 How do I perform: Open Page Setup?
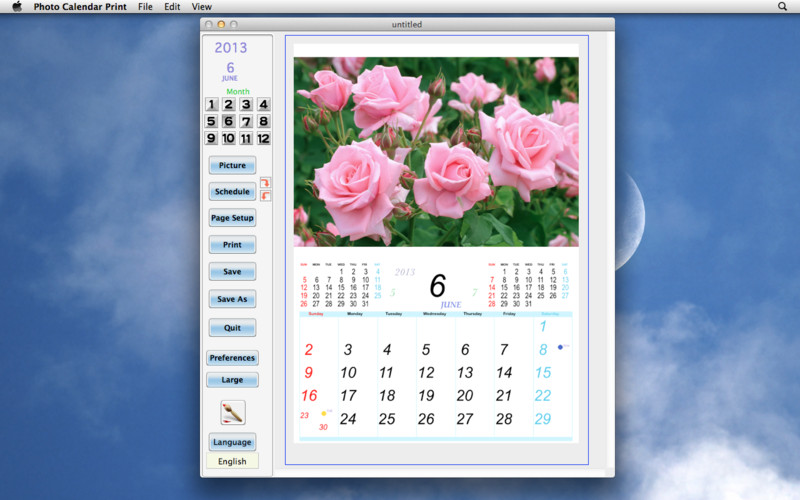point(232,218)
